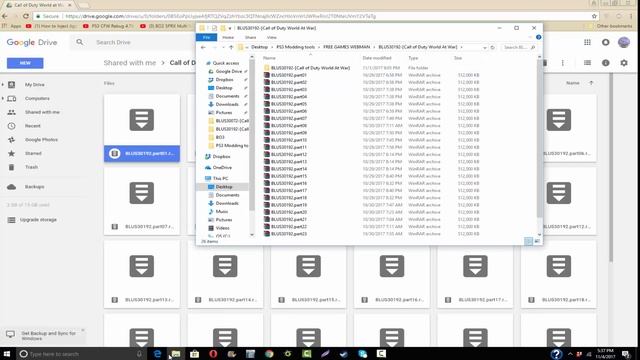The height and width of the screenshot is (360, 640).
Task: Open Chrome taskbar icon
Action: click(269, 353)
